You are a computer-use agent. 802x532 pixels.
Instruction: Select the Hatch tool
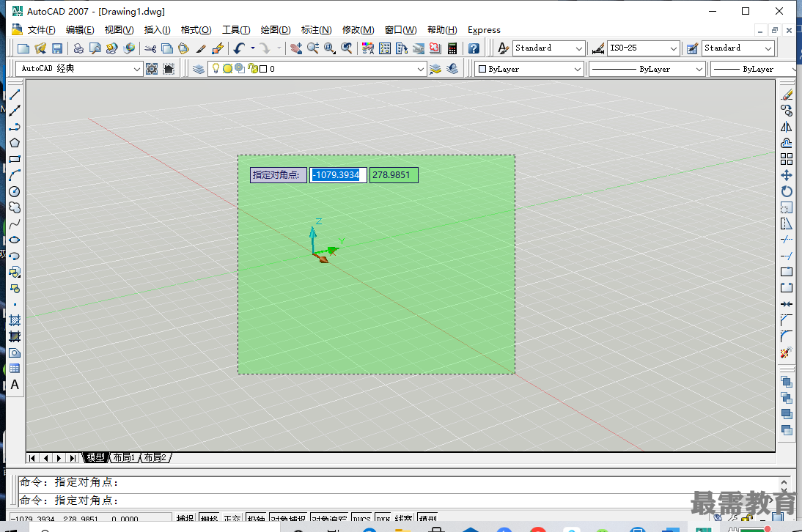(15, 320)
